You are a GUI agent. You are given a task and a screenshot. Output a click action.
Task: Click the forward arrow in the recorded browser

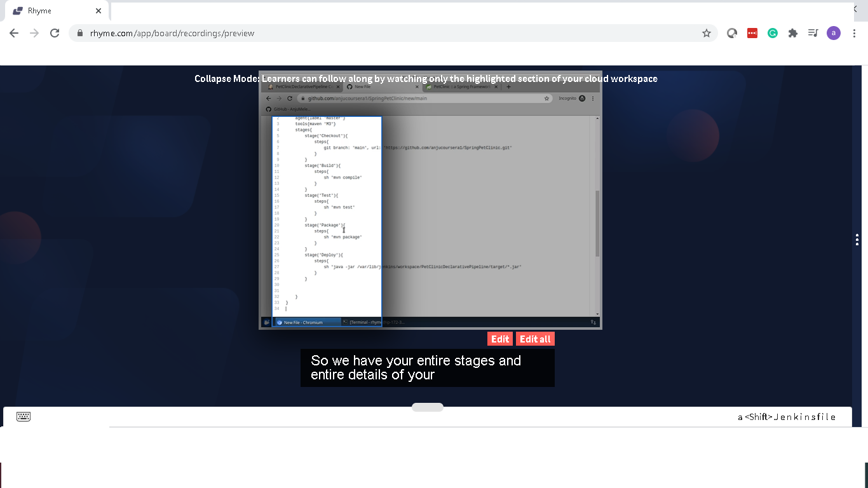(279, 98)
